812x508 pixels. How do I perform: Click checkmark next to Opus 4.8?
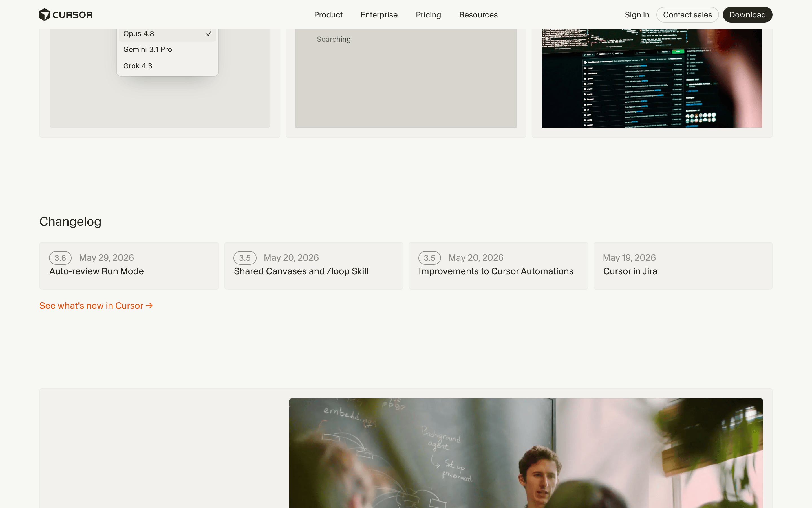208,34
